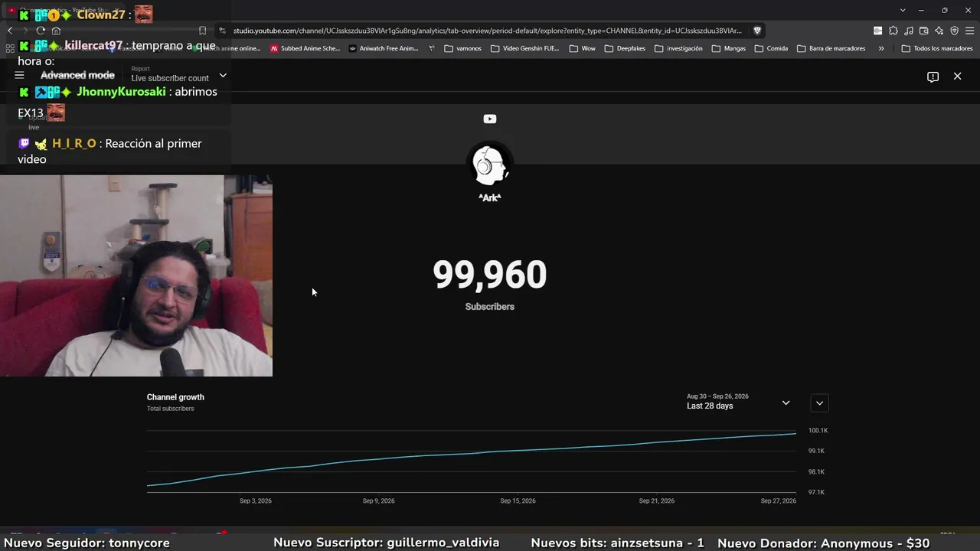Screen dimensions: 980x551
Task: Click the ^Ark^ channel avatar
Action: (x=490, y=164)
